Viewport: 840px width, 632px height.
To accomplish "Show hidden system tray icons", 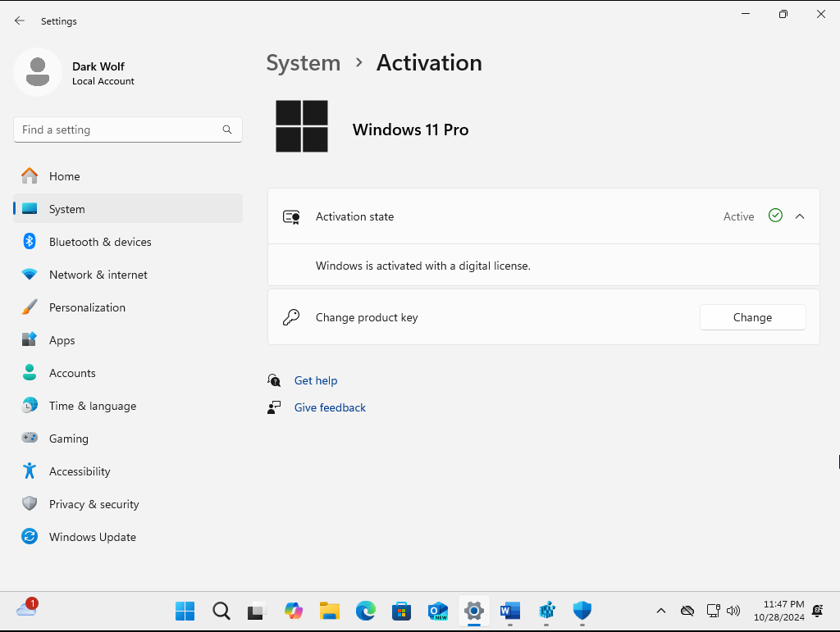I will pos(661,611).
